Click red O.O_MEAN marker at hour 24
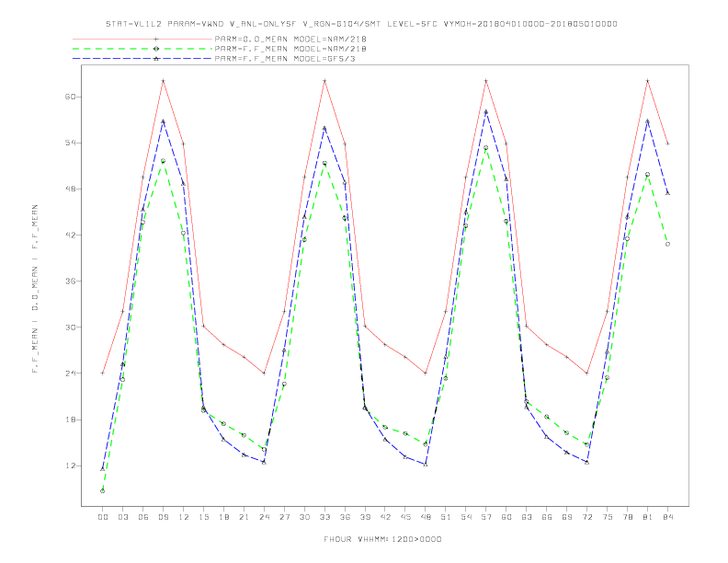 coord(264,373)
